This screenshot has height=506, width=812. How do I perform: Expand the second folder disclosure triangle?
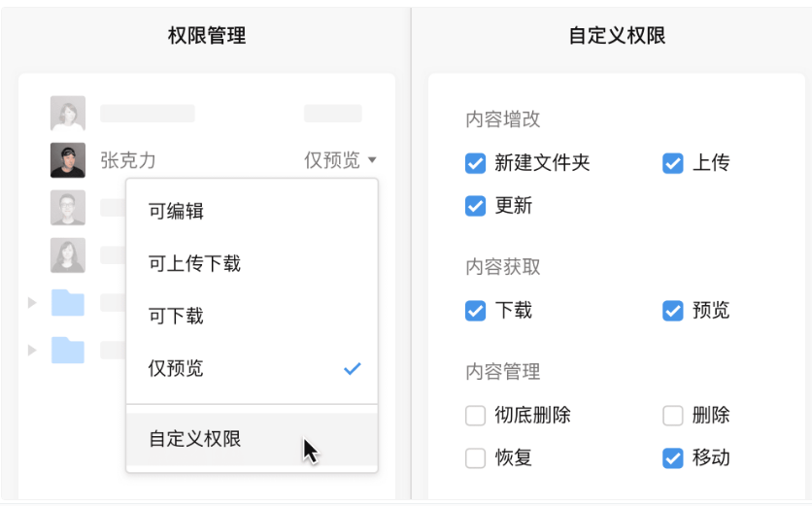click(x=32, y=350)
